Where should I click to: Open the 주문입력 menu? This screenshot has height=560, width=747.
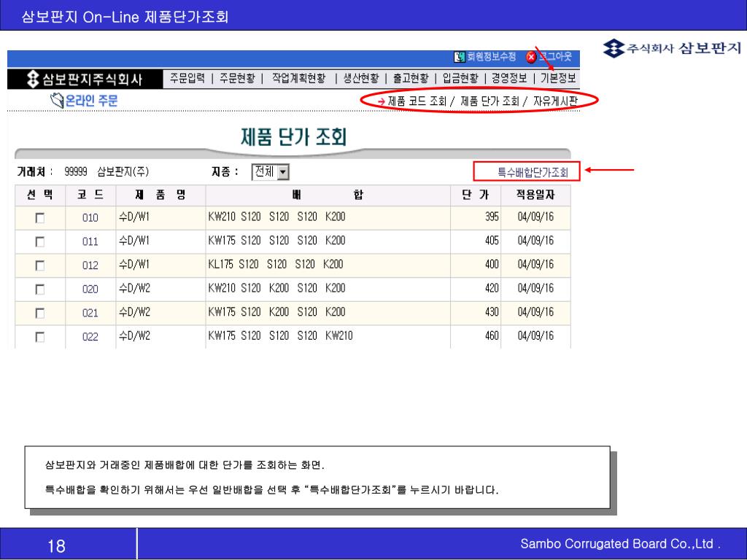coord(187,78)
